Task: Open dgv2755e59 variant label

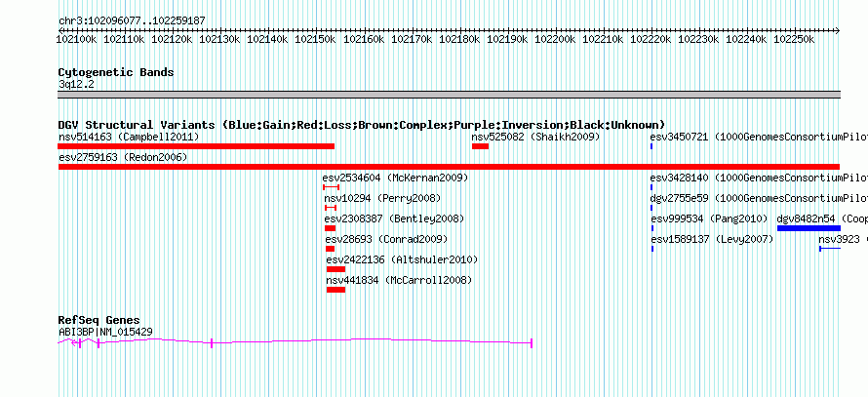Action: (759, 198)
